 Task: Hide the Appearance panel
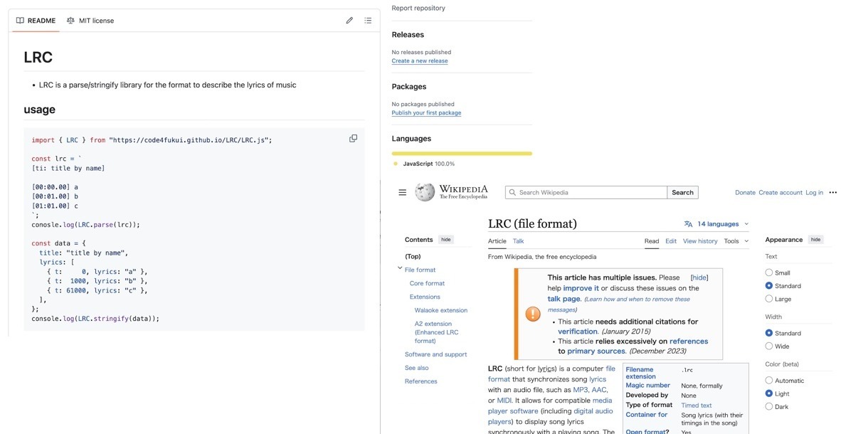pyautogui.click(x=816, y=240)
